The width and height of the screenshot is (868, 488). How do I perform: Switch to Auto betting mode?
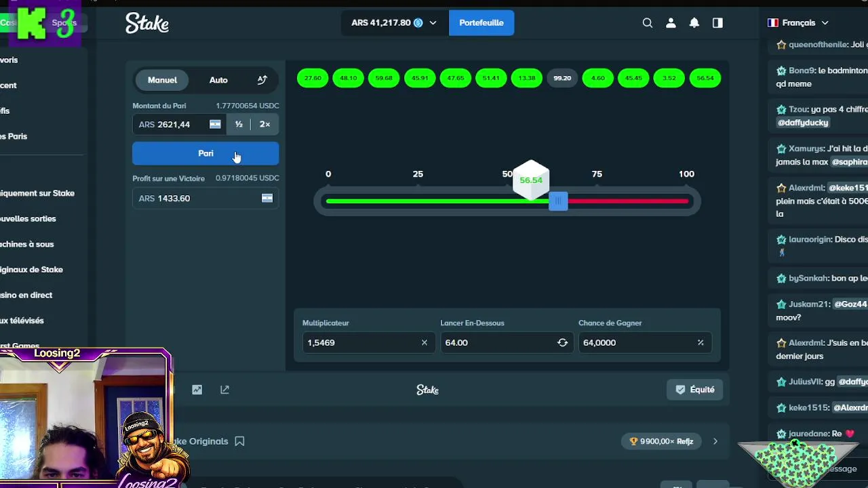[218, 80]
